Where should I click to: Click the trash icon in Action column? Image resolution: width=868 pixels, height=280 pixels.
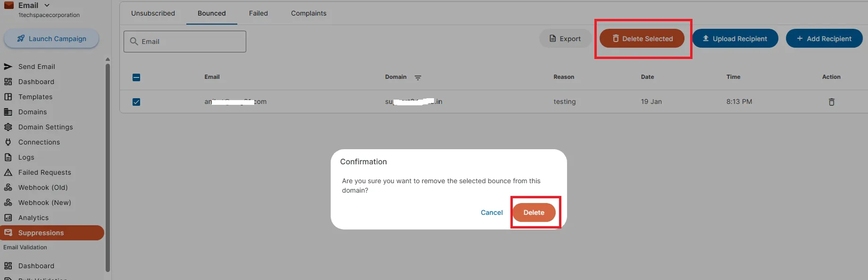click(x=832, y=102)
